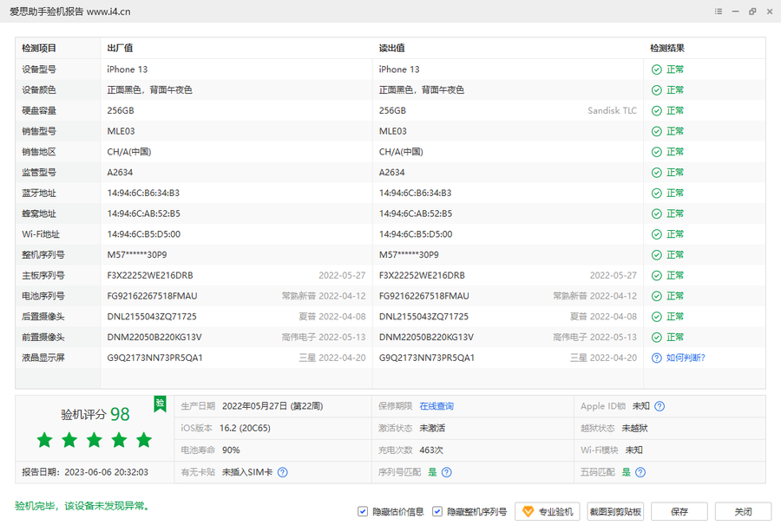Select the 读出值 DNM22050B220KG13V front camera serial
The height and width of the screenshot is (532, 781).
tap(426, 338)
